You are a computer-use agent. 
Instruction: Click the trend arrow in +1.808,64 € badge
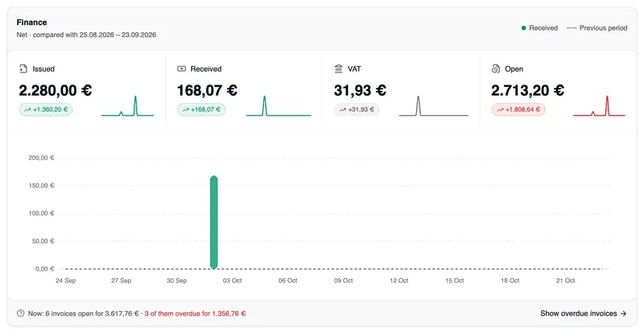[500, 109]
